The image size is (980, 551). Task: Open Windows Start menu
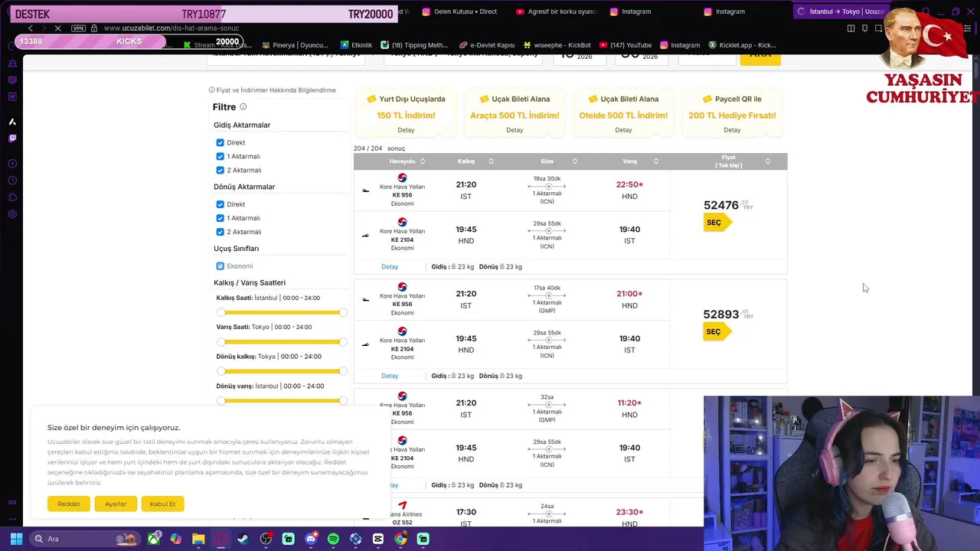(16, 539)
